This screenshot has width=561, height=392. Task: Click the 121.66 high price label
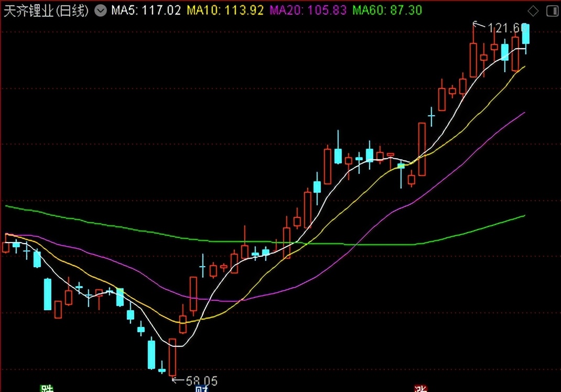coord(505,28)
